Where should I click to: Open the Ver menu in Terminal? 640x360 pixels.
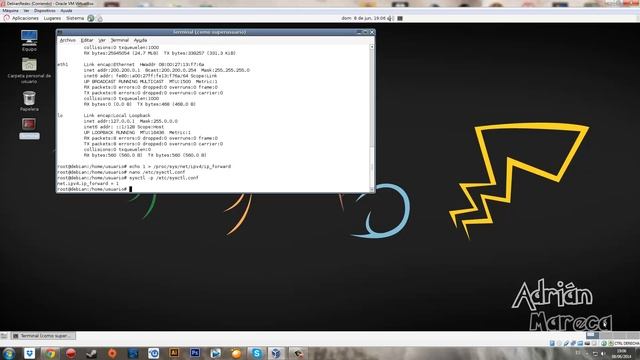(102, 40)
